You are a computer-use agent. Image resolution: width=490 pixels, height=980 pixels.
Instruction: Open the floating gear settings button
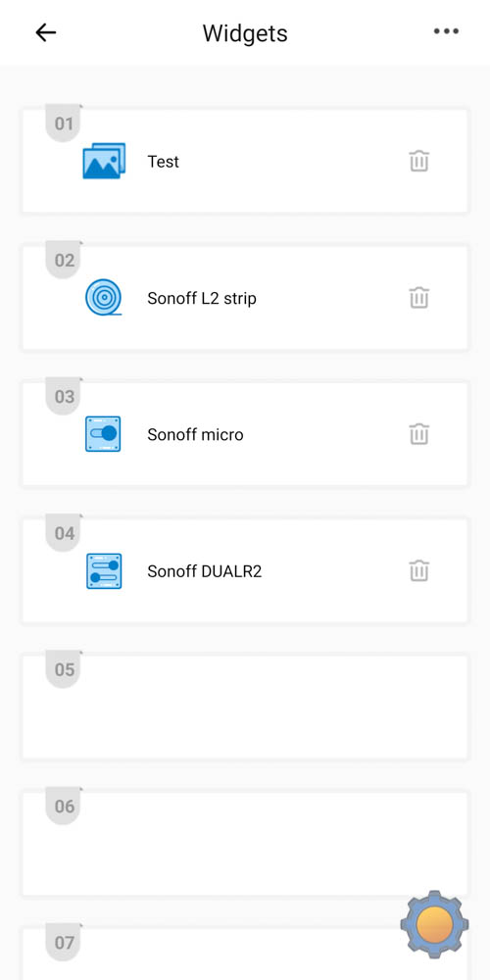(x=434, y=924)
